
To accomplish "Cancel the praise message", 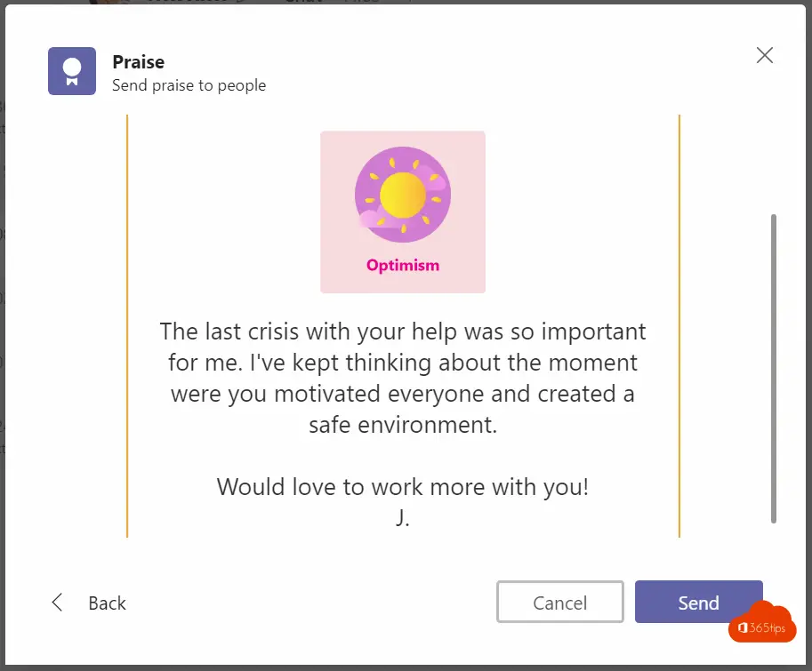I will point(559,602).
